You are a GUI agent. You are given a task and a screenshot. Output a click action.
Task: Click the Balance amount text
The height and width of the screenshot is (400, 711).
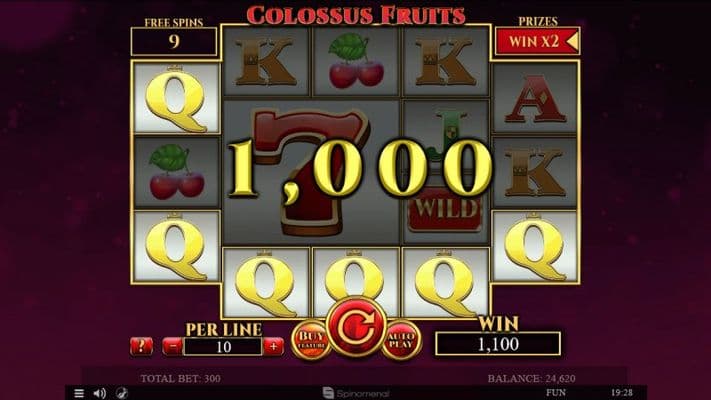[531, 378]
